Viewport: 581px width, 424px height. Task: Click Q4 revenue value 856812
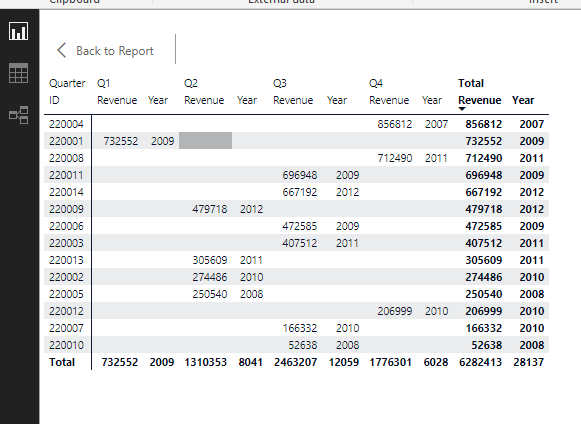click(x=395, y=124)
